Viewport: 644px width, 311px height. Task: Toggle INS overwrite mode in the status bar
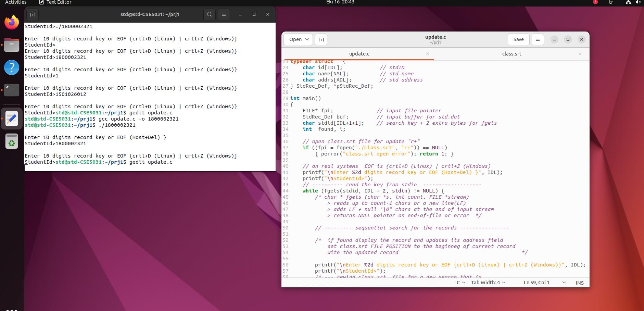coord(580,283)
